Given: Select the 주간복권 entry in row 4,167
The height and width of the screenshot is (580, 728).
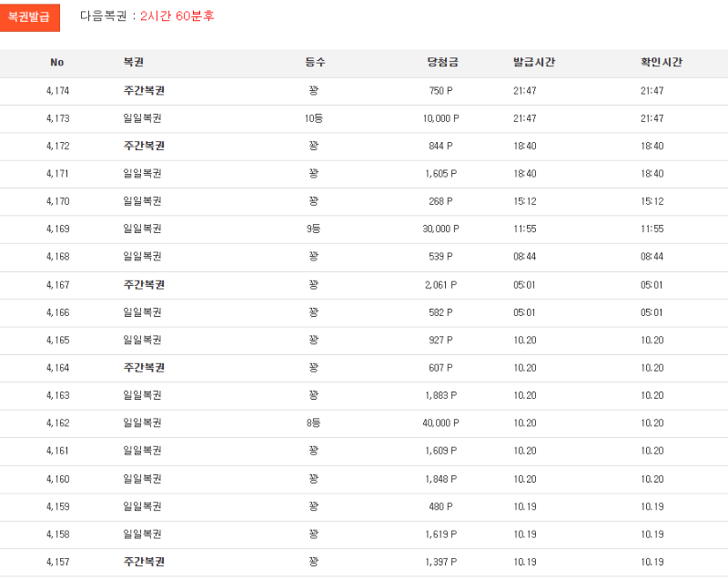Looking at the screenshot, I should (143, 285).
